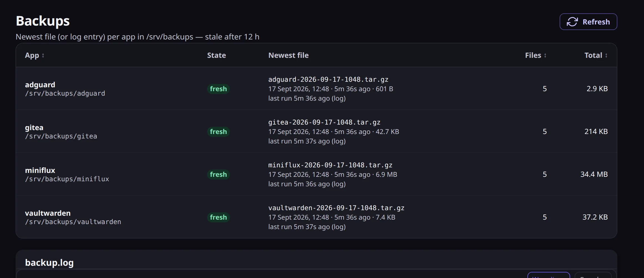Sort table by App column header
This screenshot has height=278, width=644.
35,55
